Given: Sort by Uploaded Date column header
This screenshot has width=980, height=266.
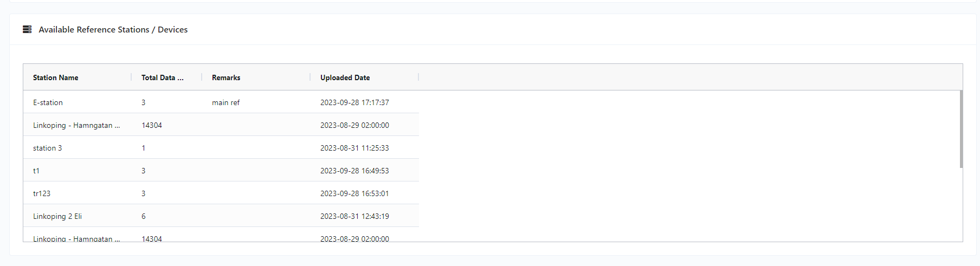Looking at the screenshot, I should tap(345, 77).
